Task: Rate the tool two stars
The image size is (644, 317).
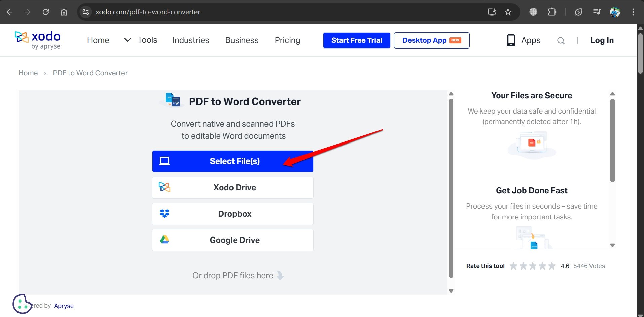Action: [x=523, y=266]
